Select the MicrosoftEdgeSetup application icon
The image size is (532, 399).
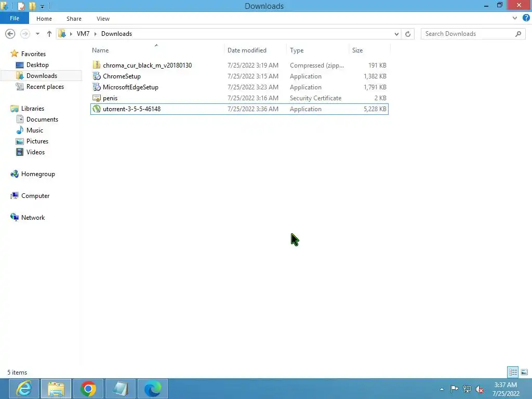pos(97,87)
